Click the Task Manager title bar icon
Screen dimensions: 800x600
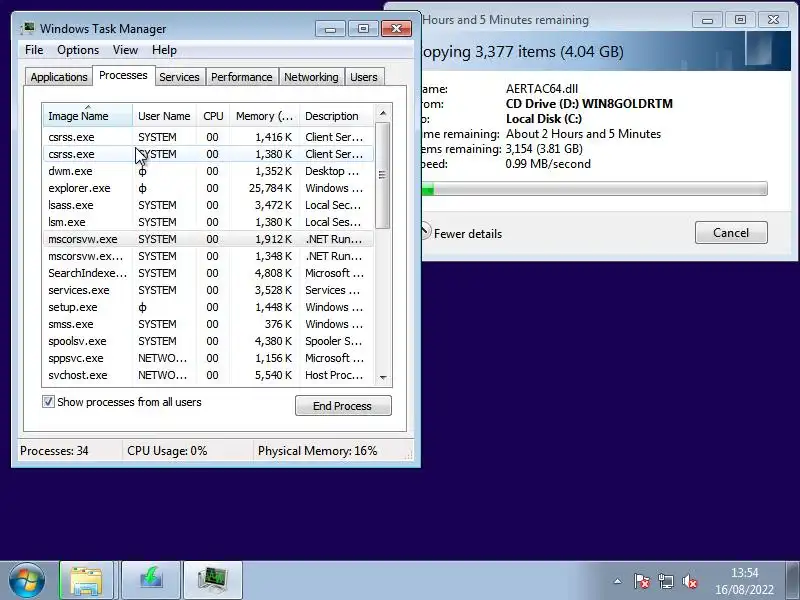pos(27,28)
